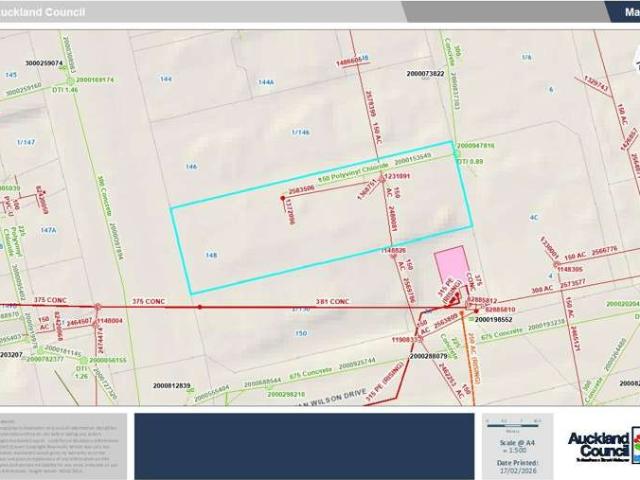Click pipe ID 2000925744

pos(357,363)
